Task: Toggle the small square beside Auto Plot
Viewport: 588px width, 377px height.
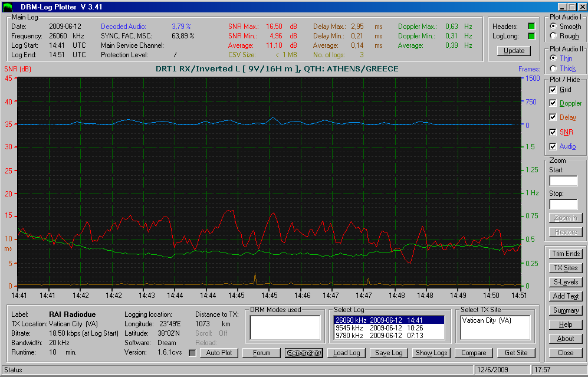Action: [x=192, y=353]
